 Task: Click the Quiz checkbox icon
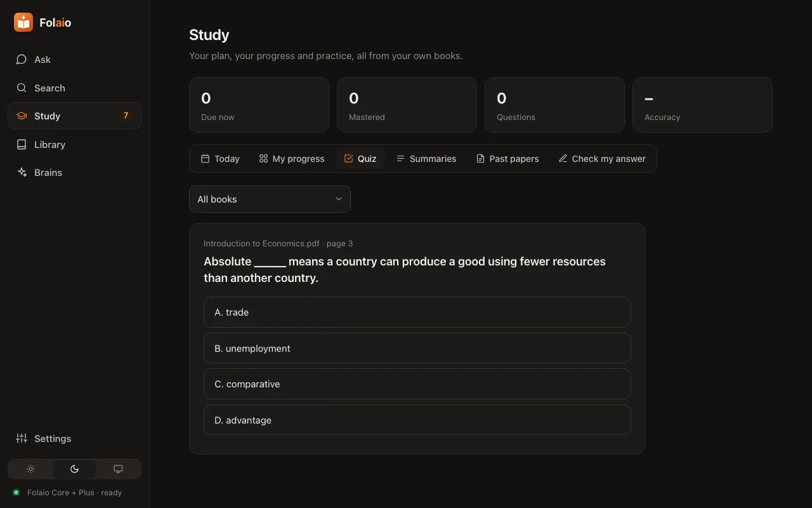[348, 158]
